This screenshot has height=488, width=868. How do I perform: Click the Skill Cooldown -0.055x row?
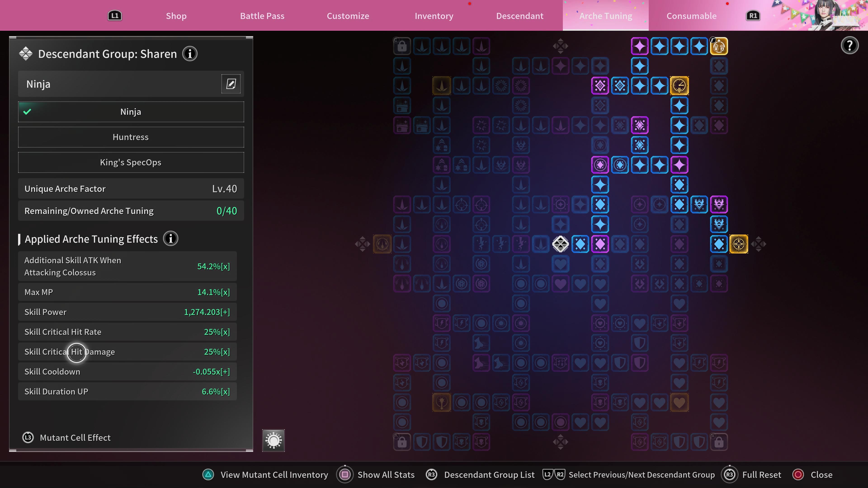click(x=127, y=371)
